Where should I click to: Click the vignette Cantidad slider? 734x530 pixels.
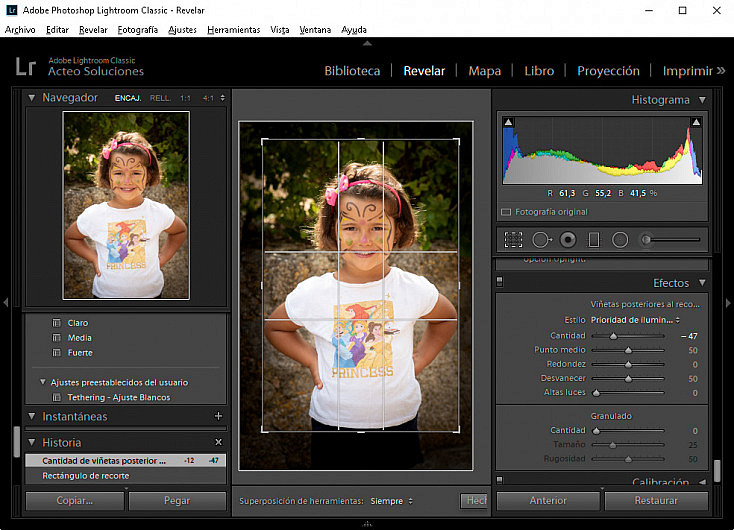[628, 336]
